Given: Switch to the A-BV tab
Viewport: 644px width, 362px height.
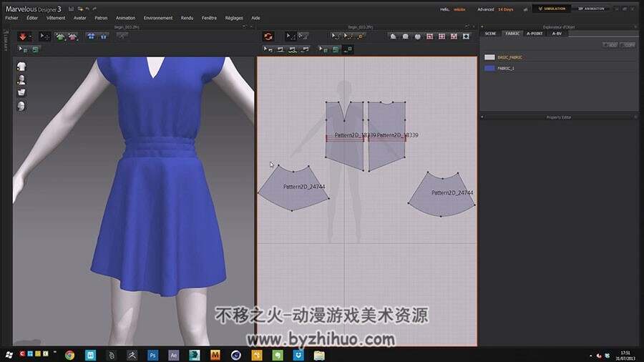Looking at the screenshot, I should [557, 34].
